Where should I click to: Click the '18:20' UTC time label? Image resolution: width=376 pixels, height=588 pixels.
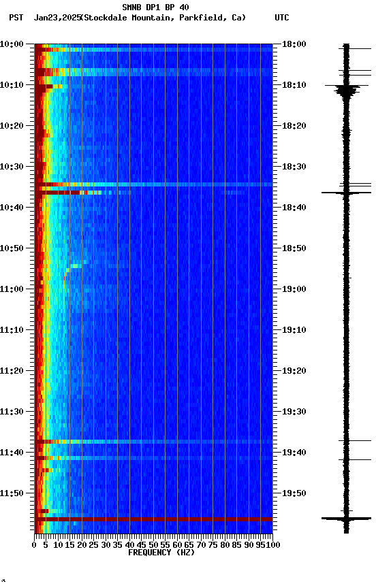click(x=294, y=126)
